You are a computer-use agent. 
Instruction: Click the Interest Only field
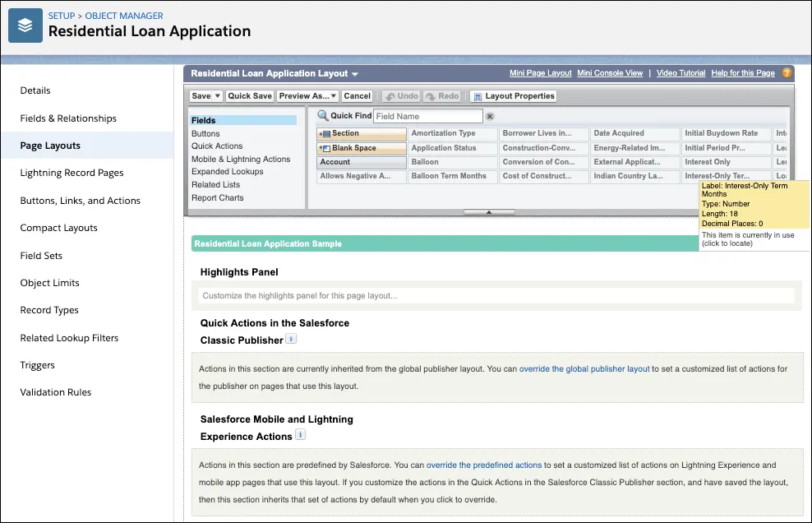(x=726, y=162)
